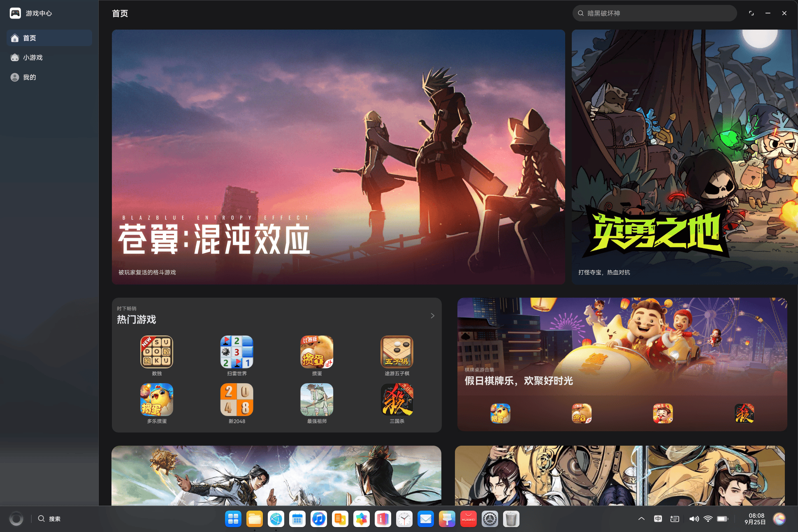Open the music app icon in dock

tap(319, 519)
